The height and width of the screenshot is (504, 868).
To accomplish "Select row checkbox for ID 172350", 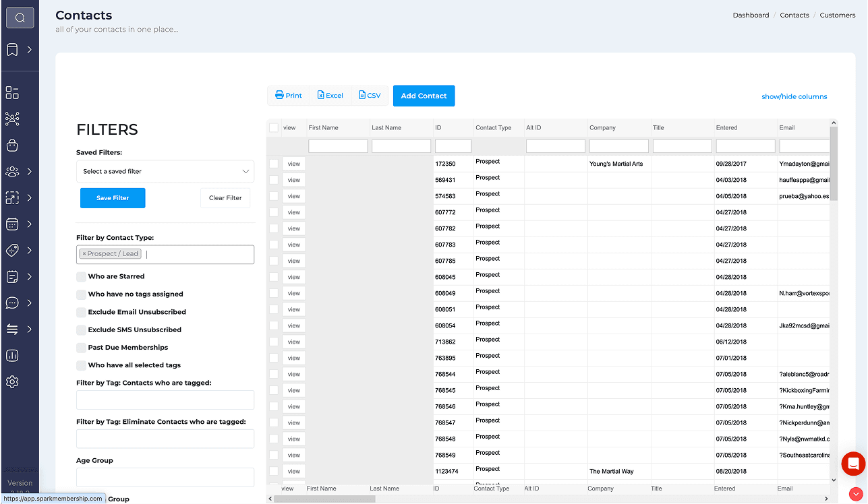I will [274, 164].
